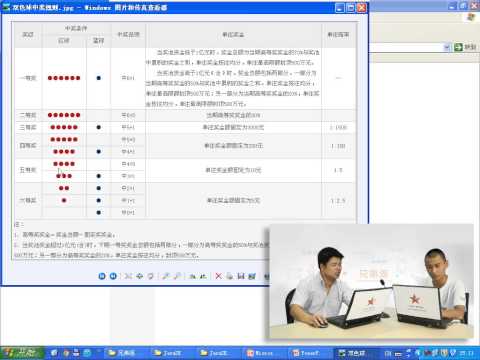
Task: Zoom in using the magnifier plus icon
Action: tap(166, 276)
